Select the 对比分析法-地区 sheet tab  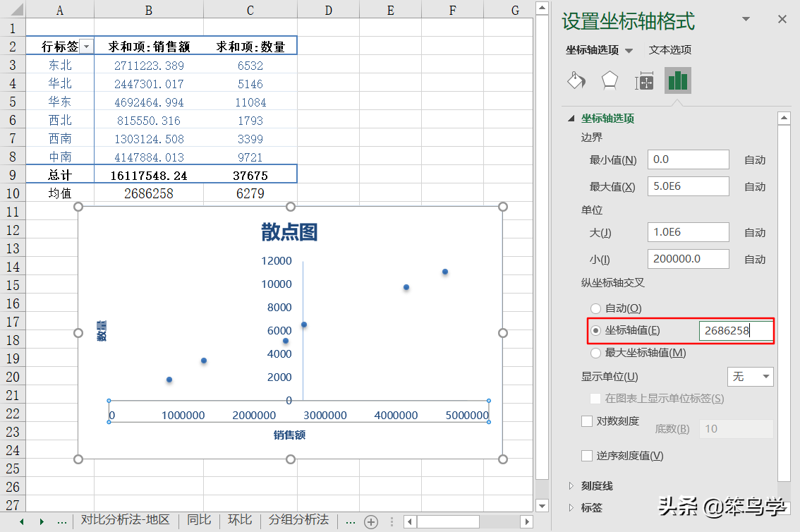point(125,520)
